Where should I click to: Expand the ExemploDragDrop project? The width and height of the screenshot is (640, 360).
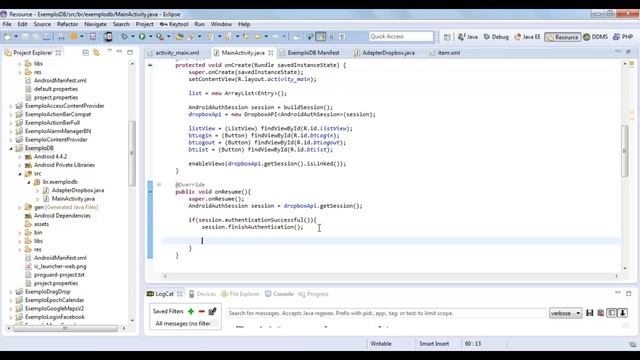[11, 292]
